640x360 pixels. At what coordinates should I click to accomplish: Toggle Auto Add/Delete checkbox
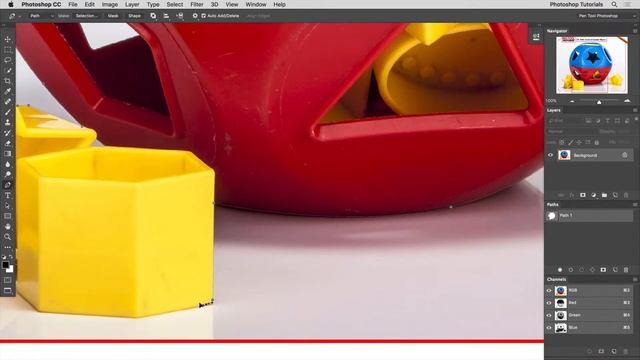click(203, 16)
